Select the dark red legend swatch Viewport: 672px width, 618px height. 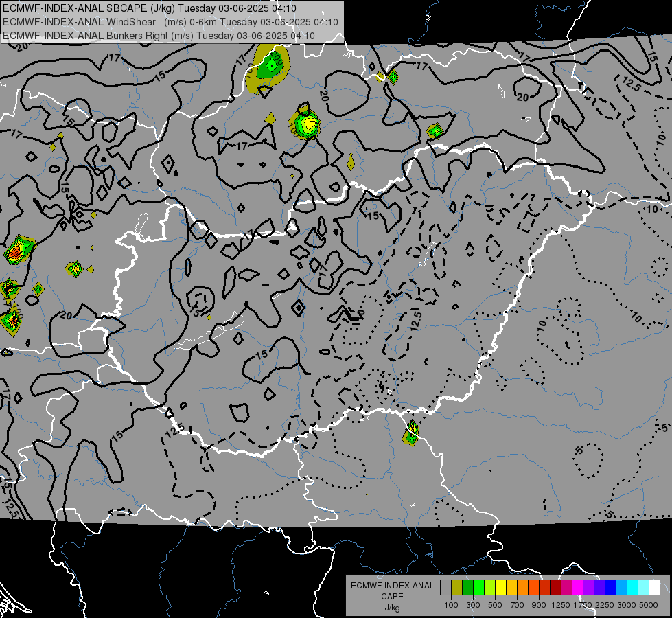click(x=555, y=587)
